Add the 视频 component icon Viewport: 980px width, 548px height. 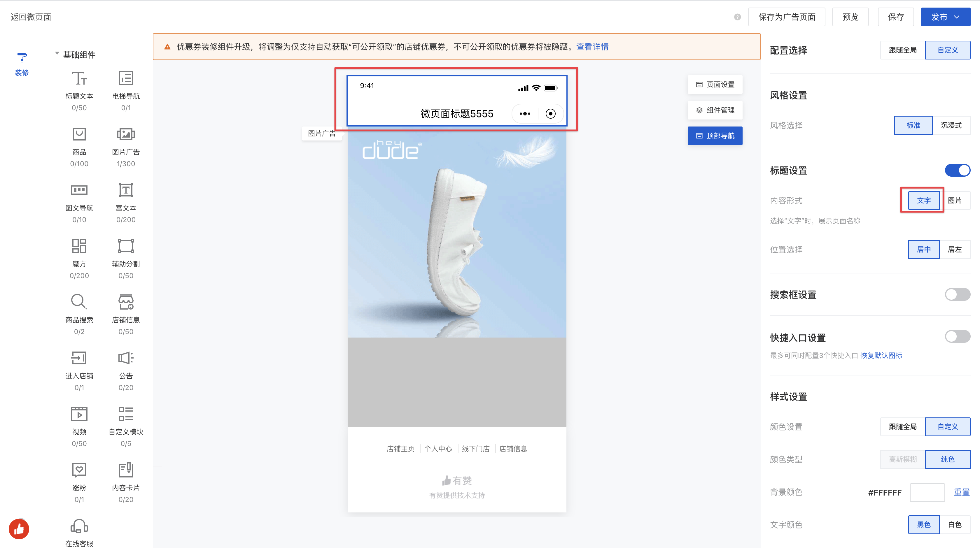click(79, 414)
